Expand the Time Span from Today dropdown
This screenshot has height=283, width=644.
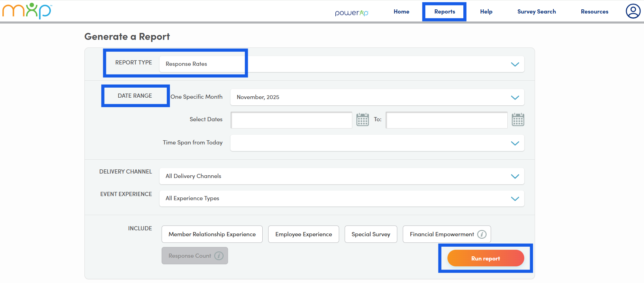[377, 143]
